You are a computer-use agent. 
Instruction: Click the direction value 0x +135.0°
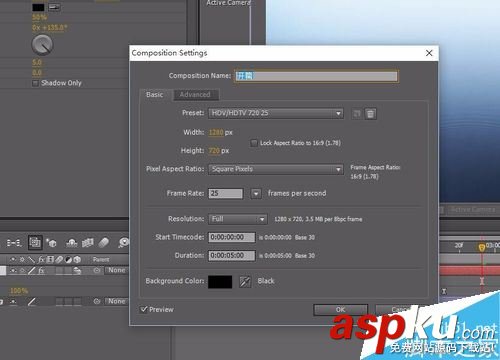coord(49,28)
